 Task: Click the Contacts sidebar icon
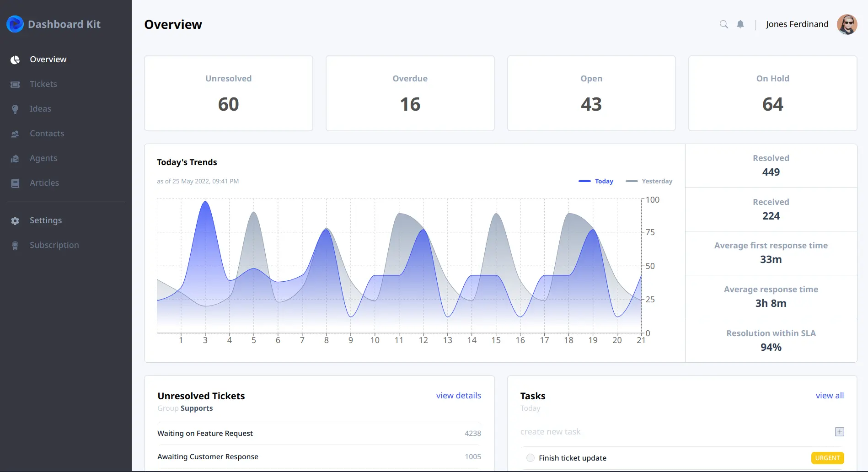coord(15,134)
